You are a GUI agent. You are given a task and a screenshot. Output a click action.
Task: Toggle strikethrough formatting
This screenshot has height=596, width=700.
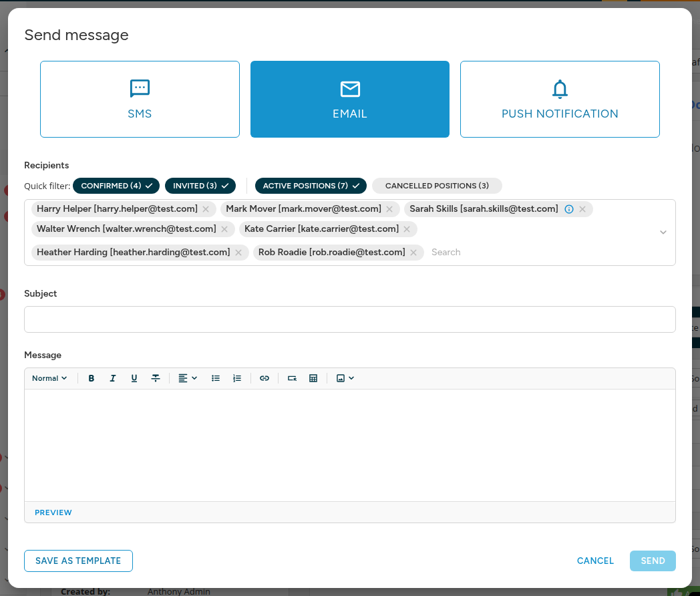tap(156, 378)
